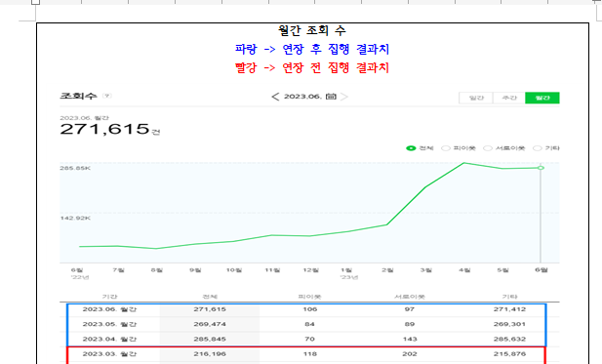Click the 10월 x-axis label

(x=234, y=270)
